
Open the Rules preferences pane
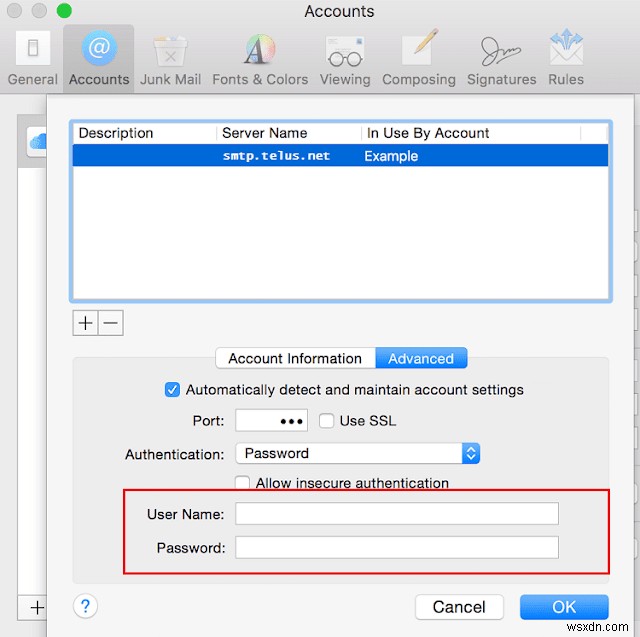566,58
